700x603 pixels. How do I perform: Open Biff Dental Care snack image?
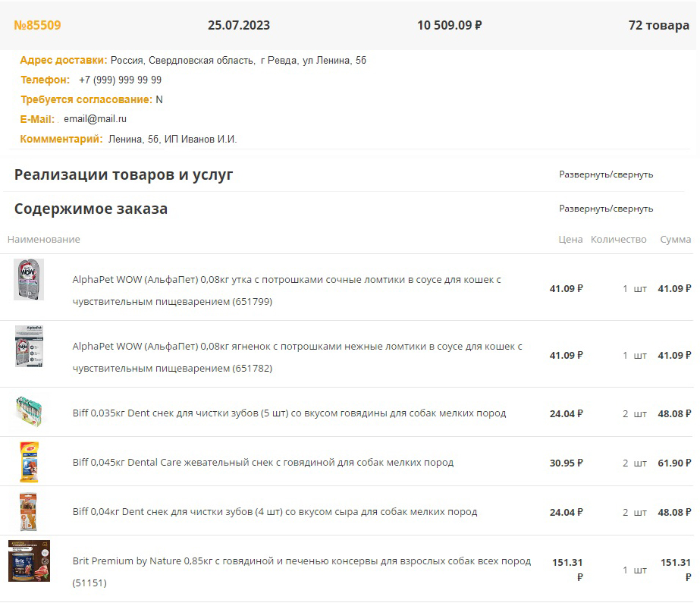29,462
